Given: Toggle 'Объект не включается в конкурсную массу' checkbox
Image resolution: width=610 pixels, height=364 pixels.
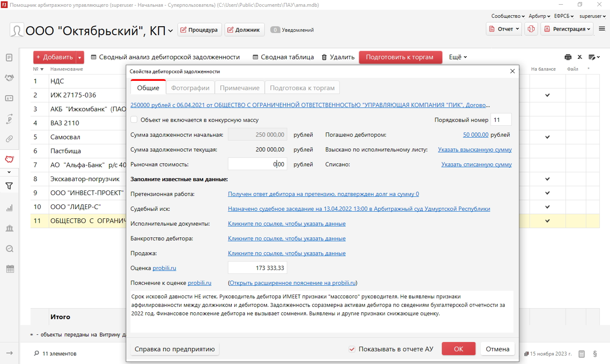Looking at the screenshot, I should click(134, 120).
